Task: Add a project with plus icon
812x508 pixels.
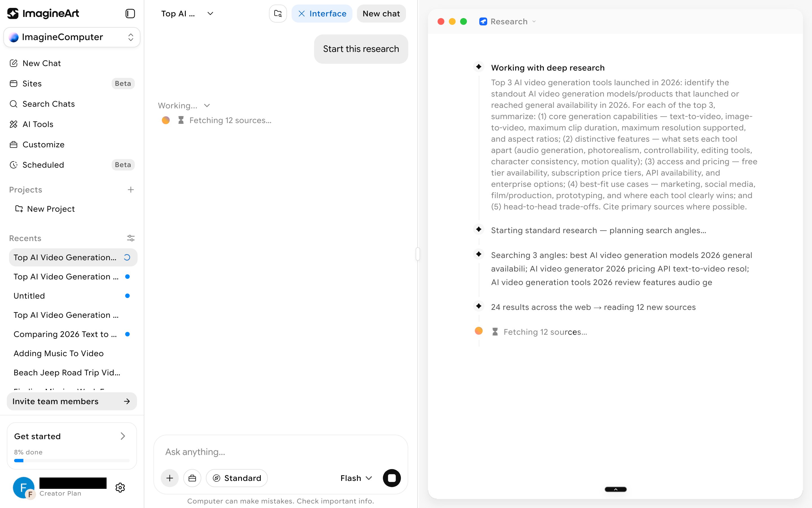Action: click(131, 190)
